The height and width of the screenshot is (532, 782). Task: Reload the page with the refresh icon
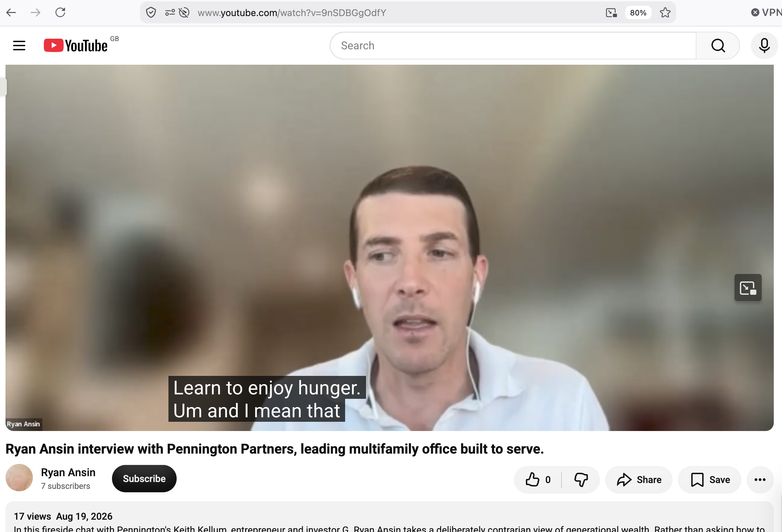pos(60,13)
